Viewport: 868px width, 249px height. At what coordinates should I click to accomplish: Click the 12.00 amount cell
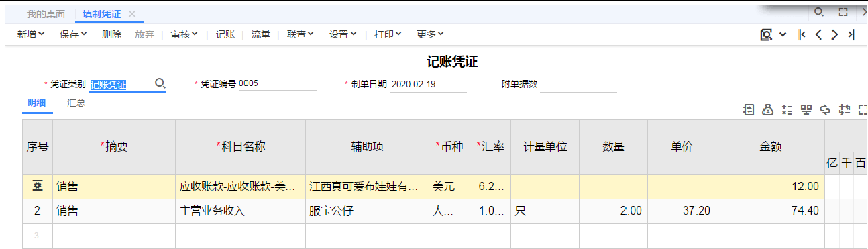tap(770, 187)
